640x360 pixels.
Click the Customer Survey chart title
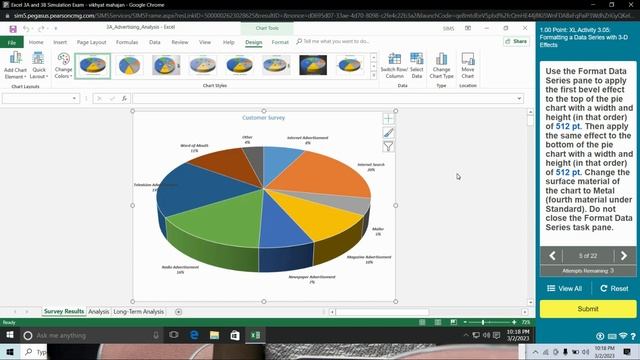click(x=264, y=118)
